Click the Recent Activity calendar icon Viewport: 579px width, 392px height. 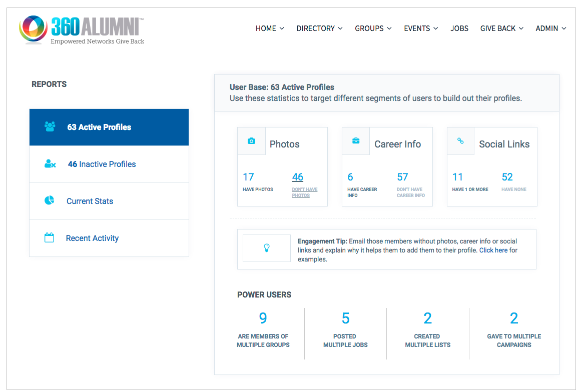(49, 237)
